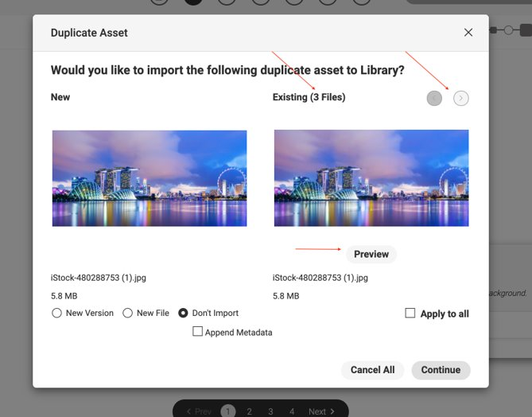Screen dimensions: 532x417
Task: Click Prev in the background pagination
Action: tap(199, 411)
